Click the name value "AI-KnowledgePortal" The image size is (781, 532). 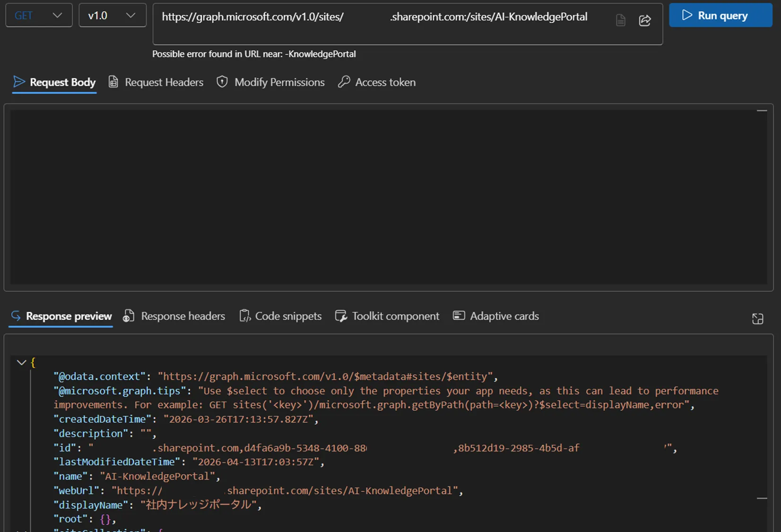point(157,476)
